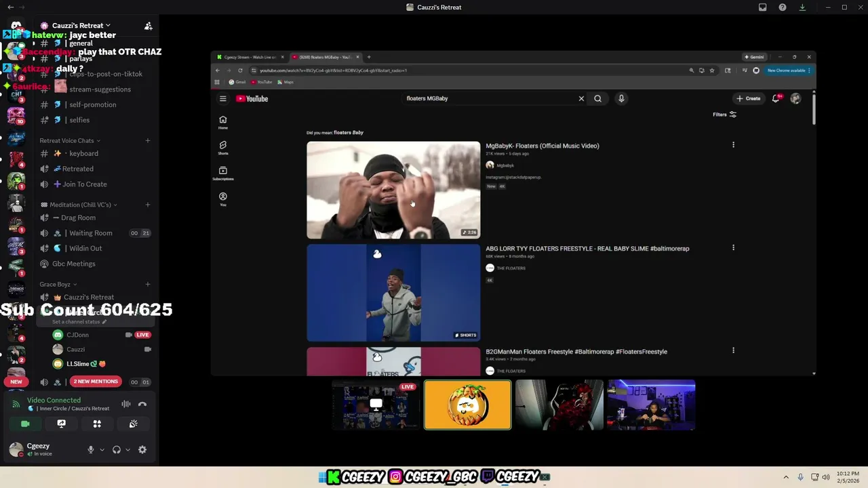The height and width of the screenshot is (488, 868).
Task: Bookmark this page with star icon
Action: 711,70
